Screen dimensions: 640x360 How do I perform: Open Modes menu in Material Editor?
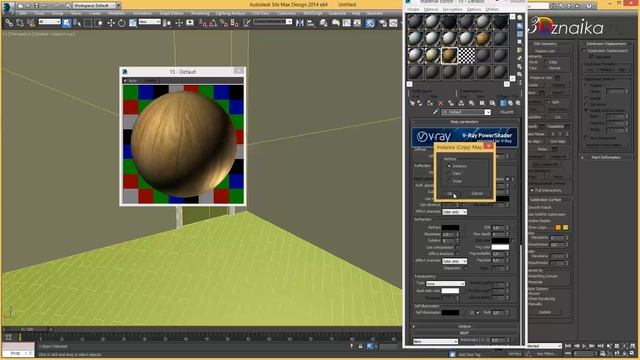pyautogui.click(x=413, y=9)
